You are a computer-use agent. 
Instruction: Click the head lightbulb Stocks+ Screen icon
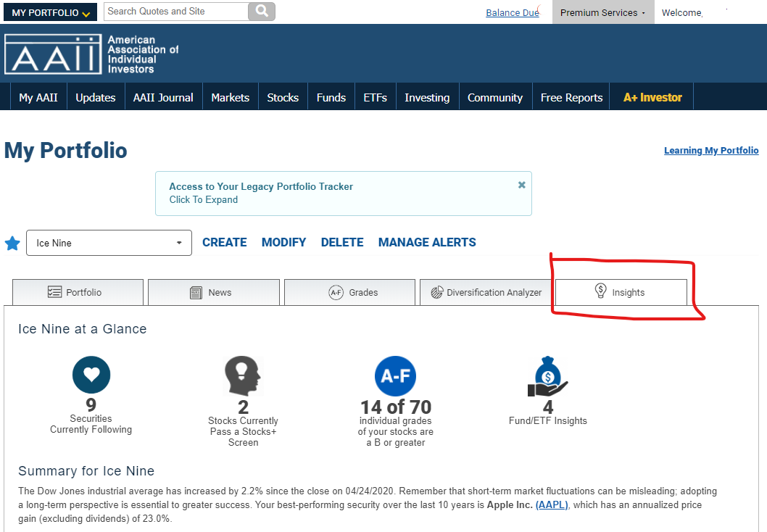[x=243, y=375]
